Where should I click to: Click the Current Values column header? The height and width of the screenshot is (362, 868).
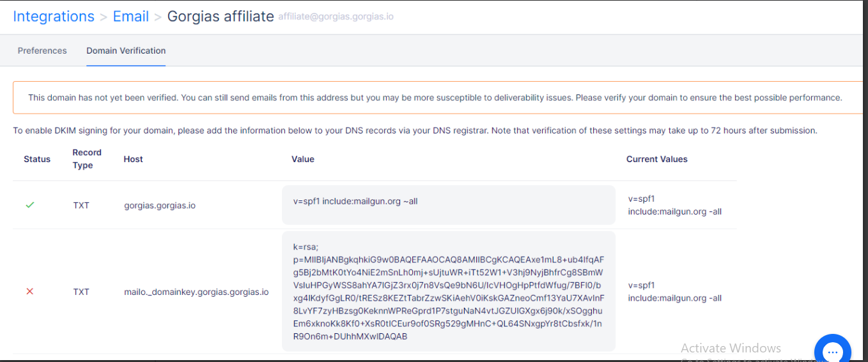pyautogui.click(x=657, y=159)
